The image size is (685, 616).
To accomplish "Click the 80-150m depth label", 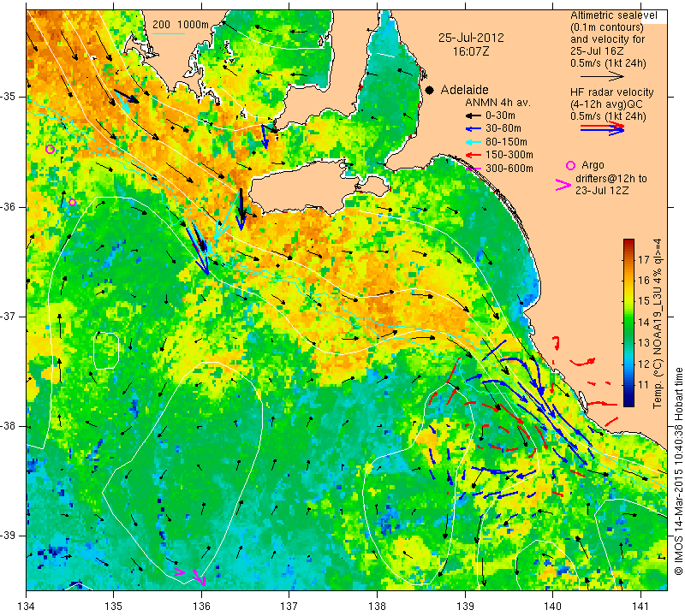I will point(506,142).
